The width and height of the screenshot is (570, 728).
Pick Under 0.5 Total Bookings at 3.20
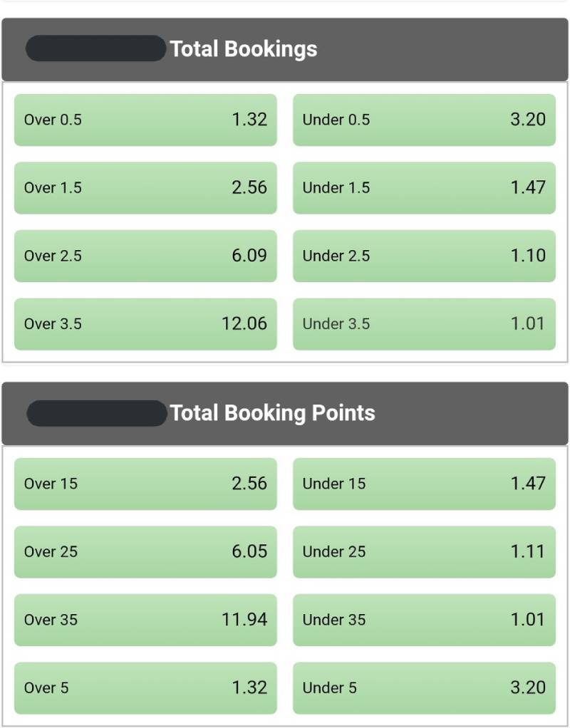click(424, 120)
